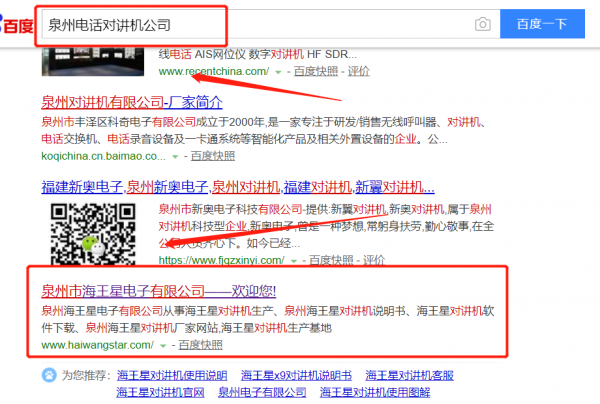600x404 pixels.
Task: Expand the dropdown arrow beside www.haiwangstar.com
Action: (162, 345)
